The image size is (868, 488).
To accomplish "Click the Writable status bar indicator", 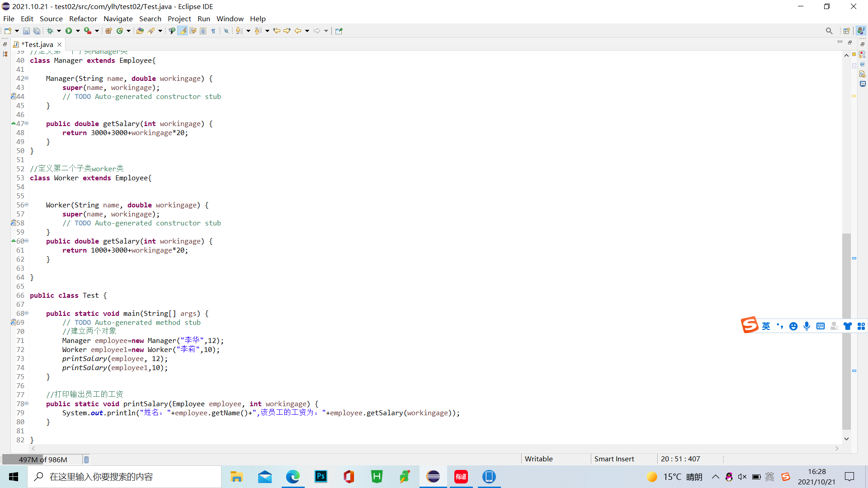I will [538, 459].
